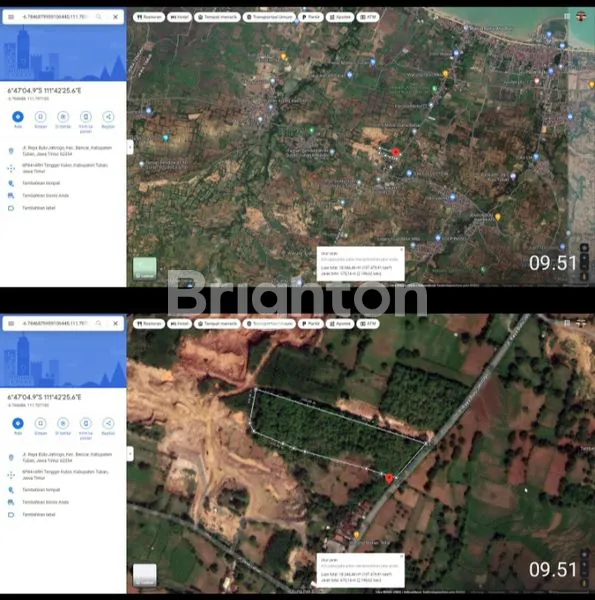Open Google apps grid in wide-area map view
This screenshot has width=595, height=600.
coord(567,16)
